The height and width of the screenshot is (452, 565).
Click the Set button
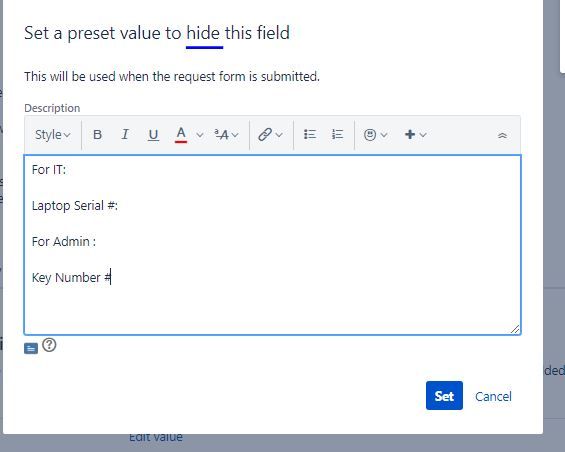444,396
